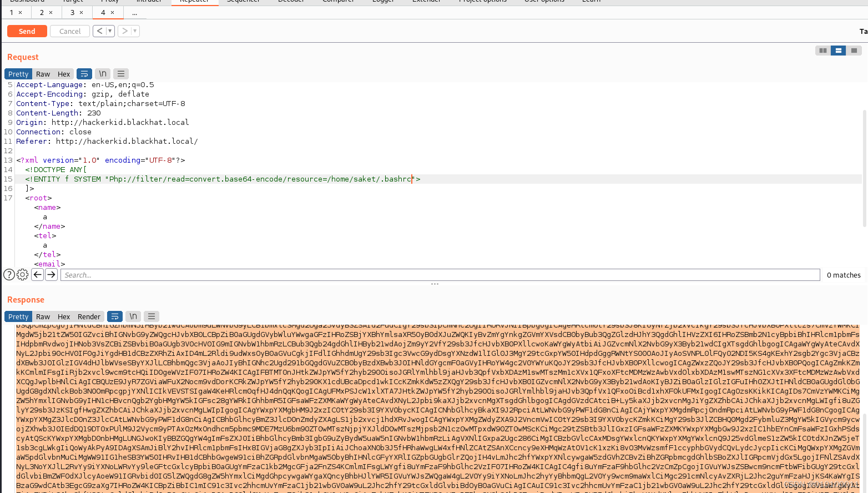This screenshot has width=868, height=493.
Task: Click the Connection: close header line
Action: click(x=53, y=132)
